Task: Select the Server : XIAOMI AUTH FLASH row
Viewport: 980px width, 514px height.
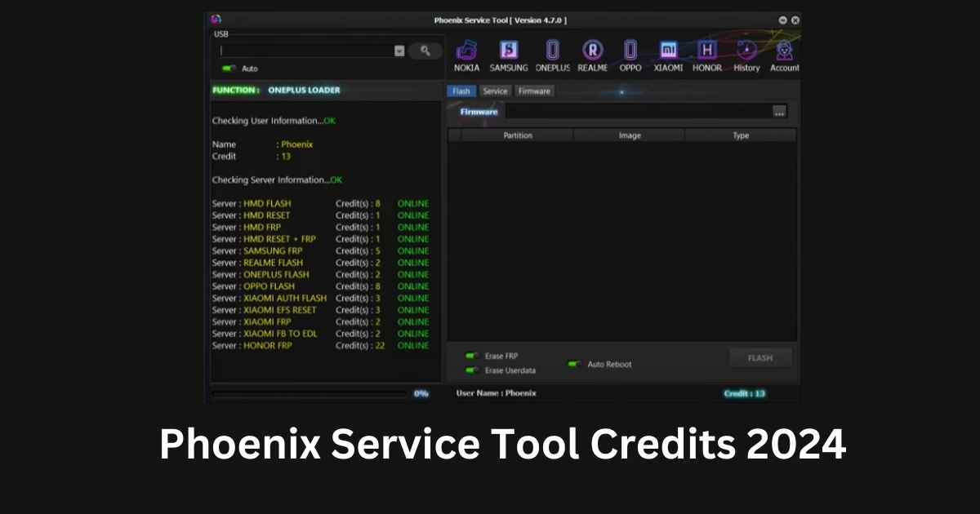Action: [320, 298]
